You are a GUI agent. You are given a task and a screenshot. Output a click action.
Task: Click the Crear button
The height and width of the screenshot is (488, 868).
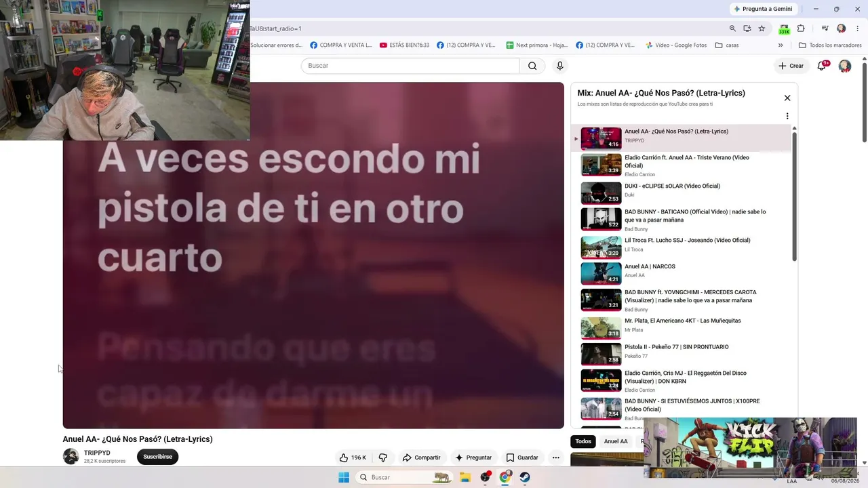coord(791,66)
